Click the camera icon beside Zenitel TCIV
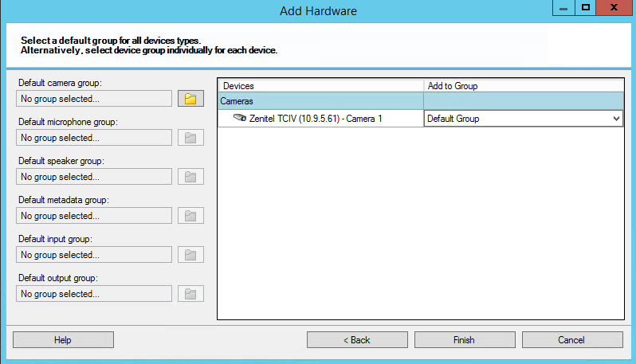Viewport: 636px width, 364px height. [x=240, y=119]
